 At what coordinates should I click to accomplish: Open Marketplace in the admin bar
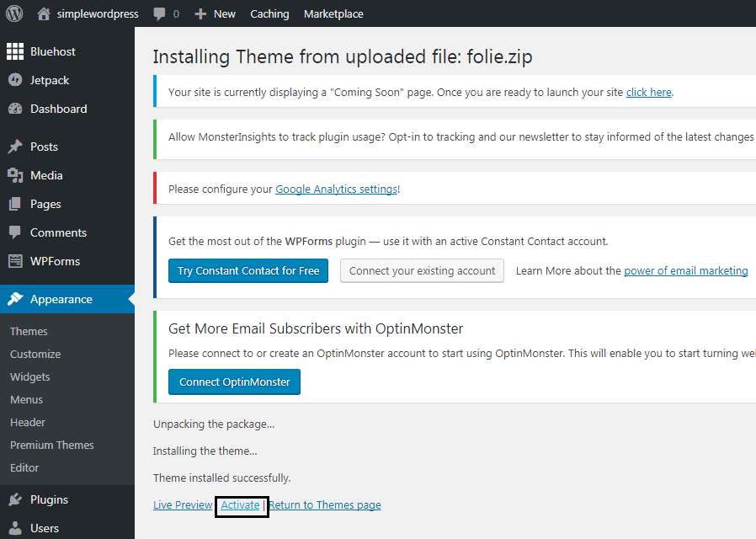click(x=333, y=14)
